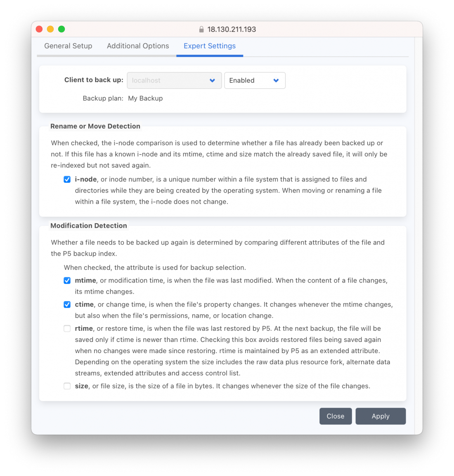The image size is (454, 476).
Task: Click the blue chevron in localhost dropdown
Action: tap(212, 80)
